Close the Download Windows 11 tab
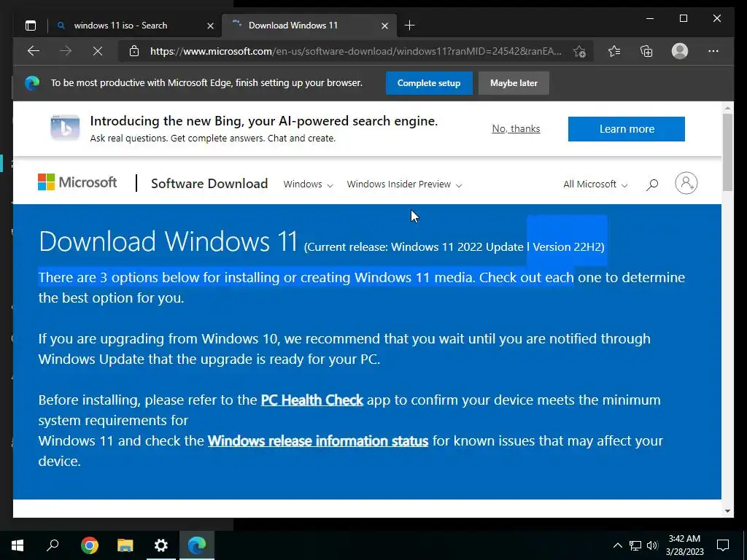Viewport: 747px width, 560px height. point(385,26)
